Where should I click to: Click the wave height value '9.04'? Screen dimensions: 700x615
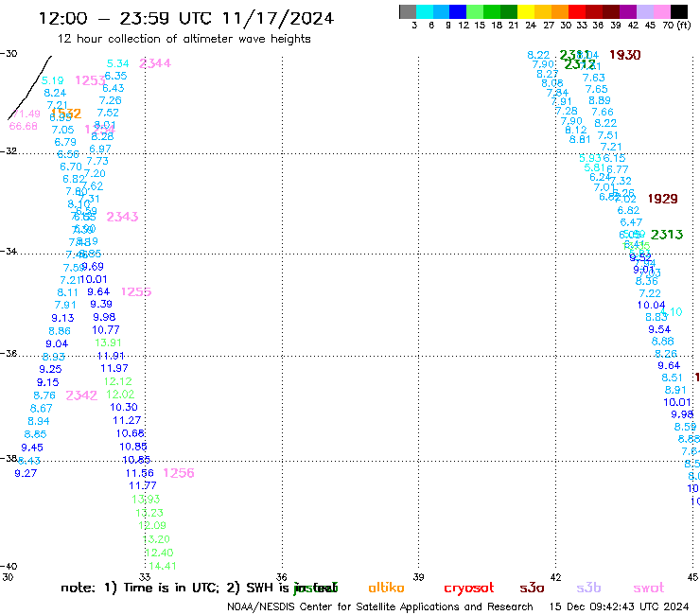pos(57,343)
